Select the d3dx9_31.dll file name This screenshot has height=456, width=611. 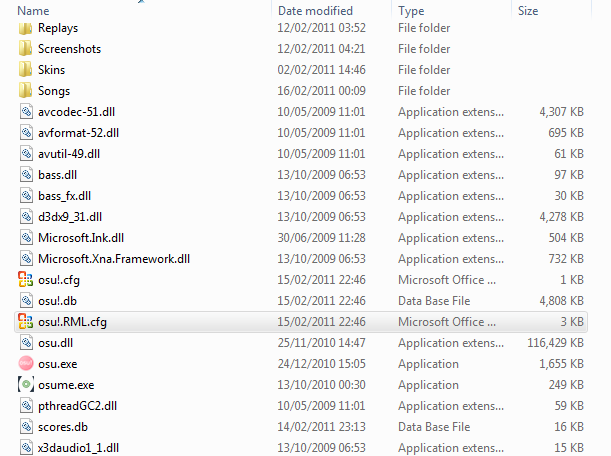[70, 217]
